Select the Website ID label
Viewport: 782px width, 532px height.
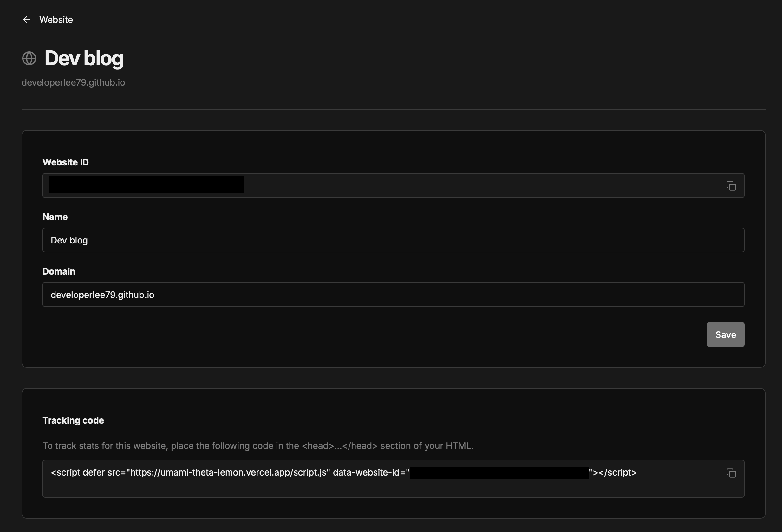tap(65, 162)
